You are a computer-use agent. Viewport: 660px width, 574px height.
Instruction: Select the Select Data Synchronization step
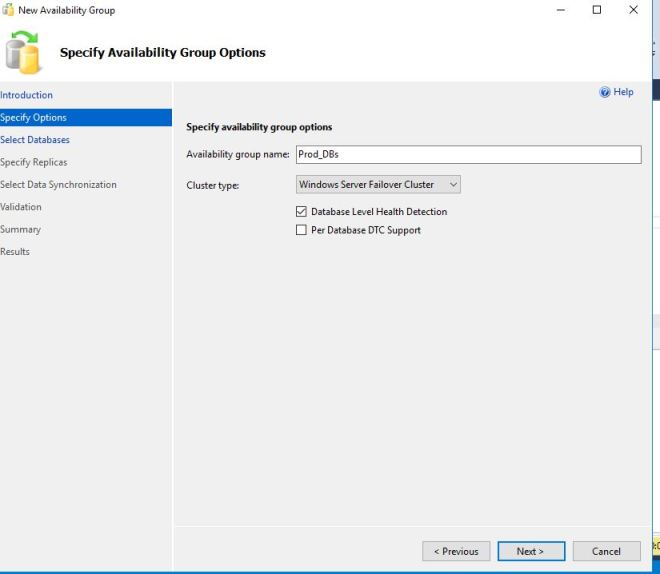[x=58, y=185]
